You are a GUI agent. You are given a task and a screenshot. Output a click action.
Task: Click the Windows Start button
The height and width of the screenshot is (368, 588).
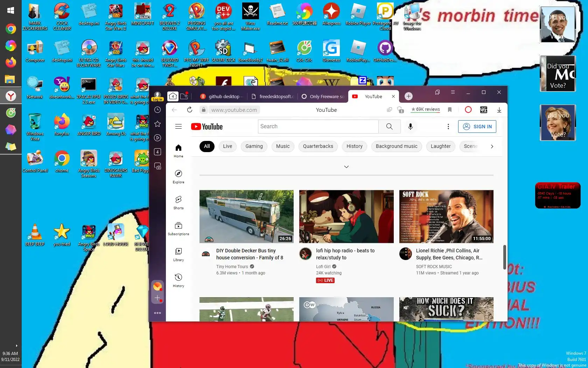10,11
